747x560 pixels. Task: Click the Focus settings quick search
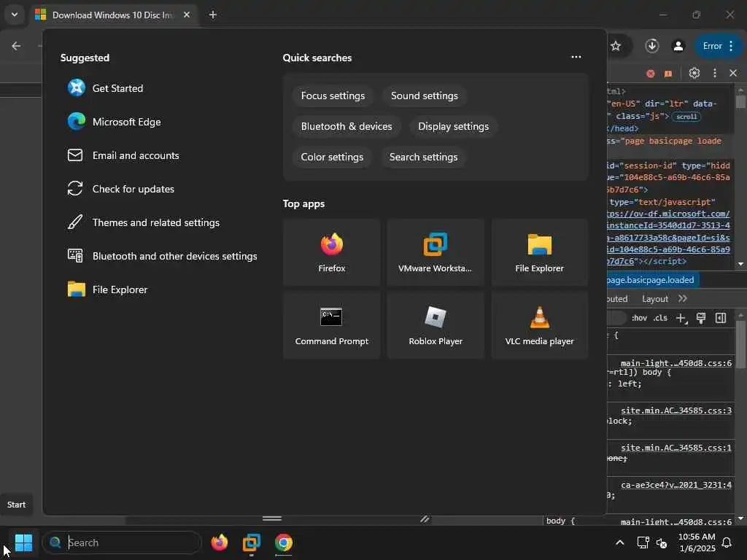point(333,96)
